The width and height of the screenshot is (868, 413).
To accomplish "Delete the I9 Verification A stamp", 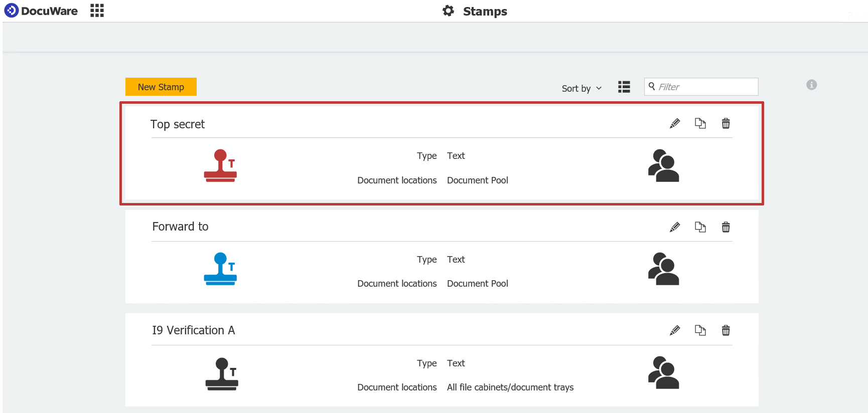I will tap(726, 330).
